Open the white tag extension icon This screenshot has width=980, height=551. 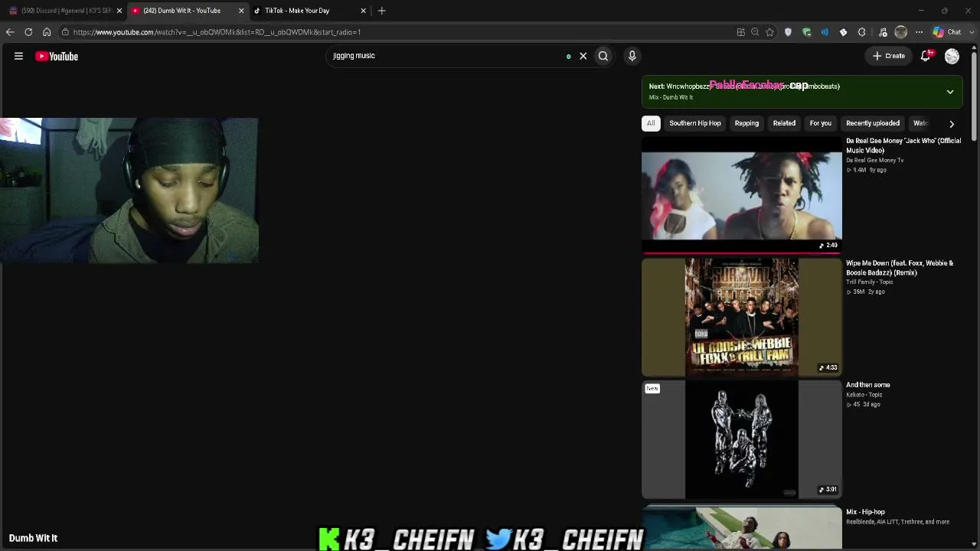click(x=843, y=32)
